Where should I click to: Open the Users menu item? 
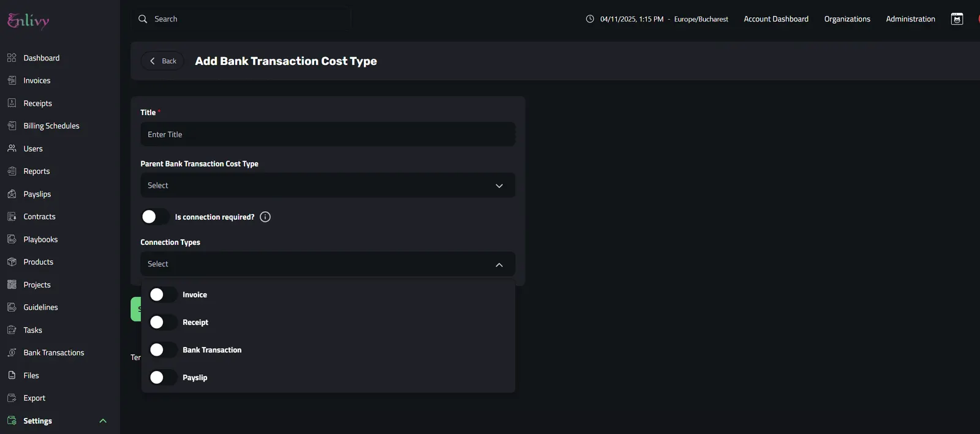pyautogui.click(x=33, y=148)
